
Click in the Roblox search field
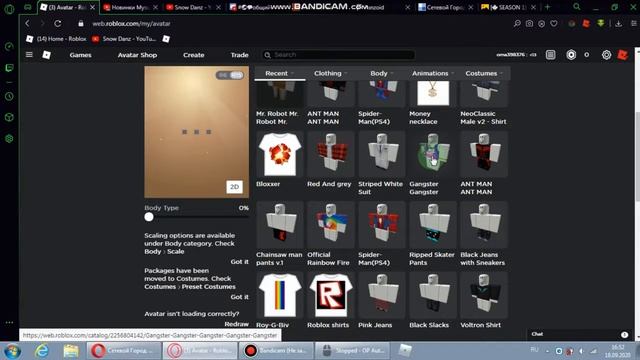pyautogui.click(x=338, y=55)
